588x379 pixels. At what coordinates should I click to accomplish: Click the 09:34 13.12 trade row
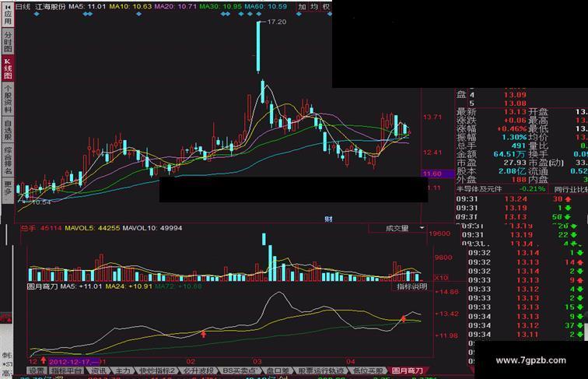pos(526,325)
